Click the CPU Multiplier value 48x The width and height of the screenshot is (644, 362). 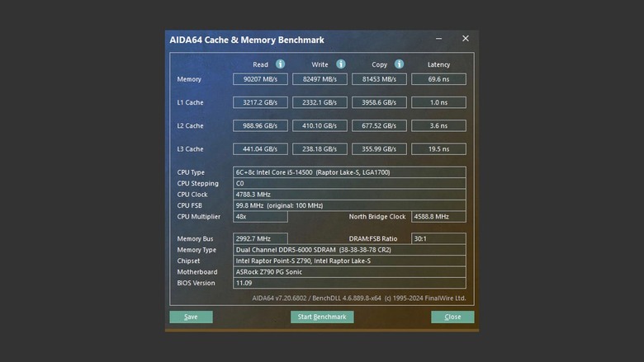point(260,217)
